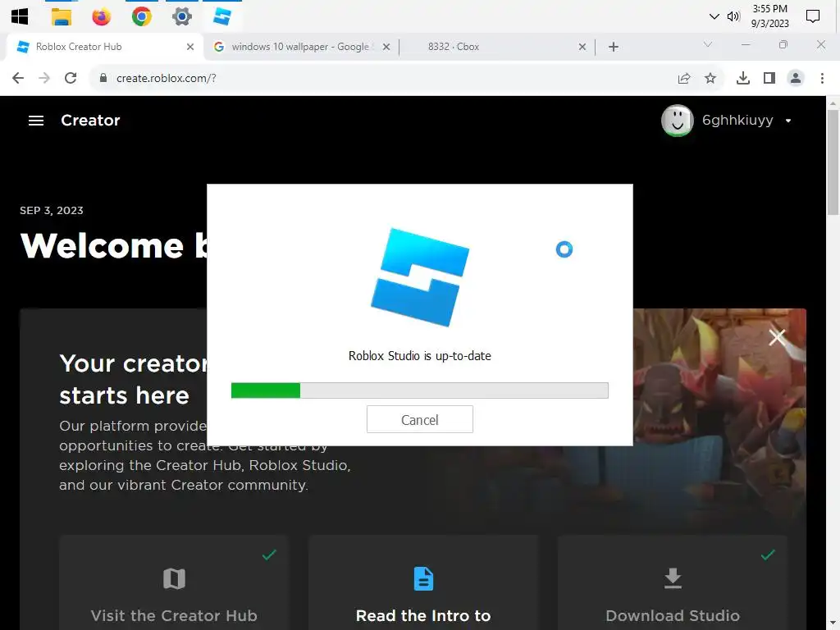Click the page vertical scrollbar thumb
Viewport: 840px width, 630px height.
pyautogui.click(x=833, y=162)
